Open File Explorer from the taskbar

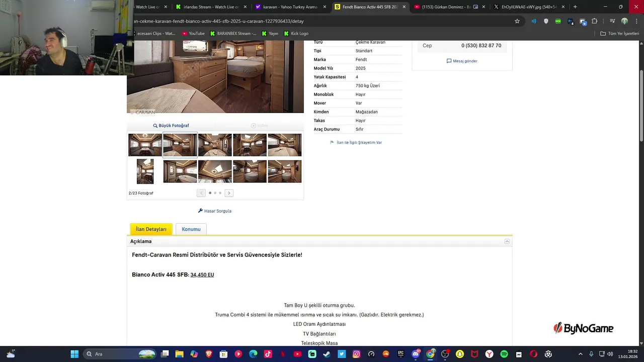tap(179, 354)
